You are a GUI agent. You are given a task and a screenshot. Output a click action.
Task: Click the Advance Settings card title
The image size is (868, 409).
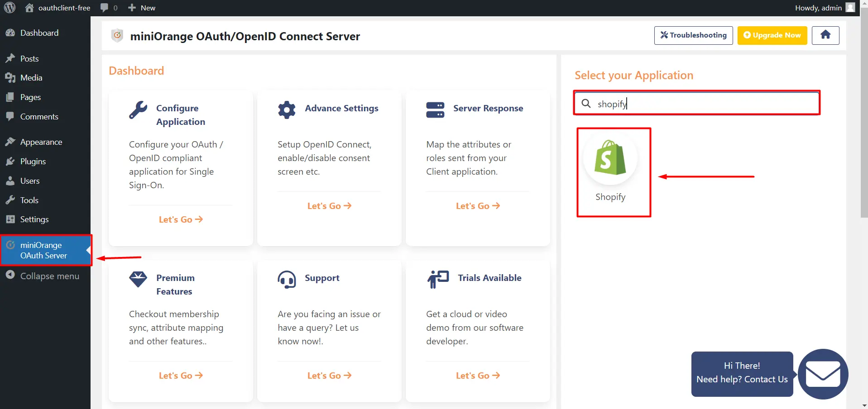coord(341,108)
